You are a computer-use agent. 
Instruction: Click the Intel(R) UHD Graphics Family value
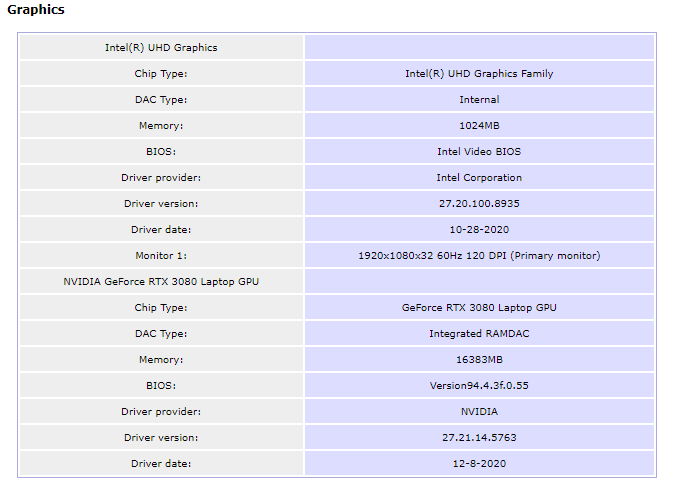[x=479, y=73]
